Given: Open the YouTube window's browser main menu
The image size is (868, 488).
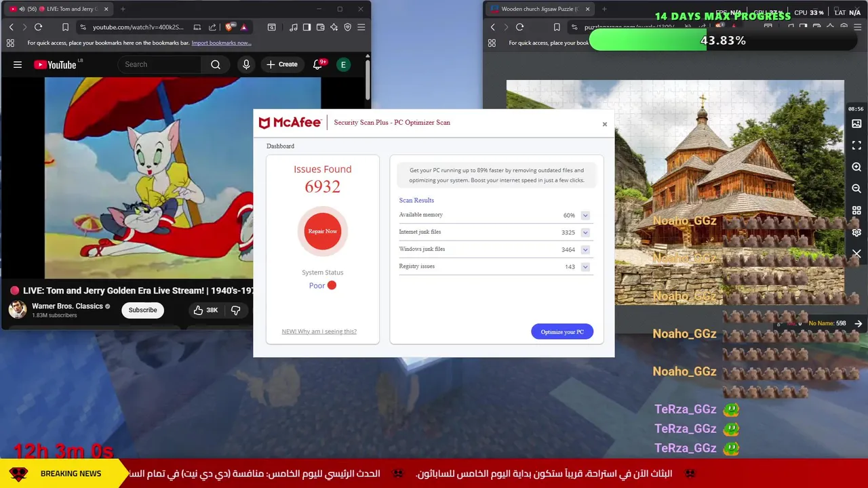Looking at the screenshot, I should pos(361,27).
